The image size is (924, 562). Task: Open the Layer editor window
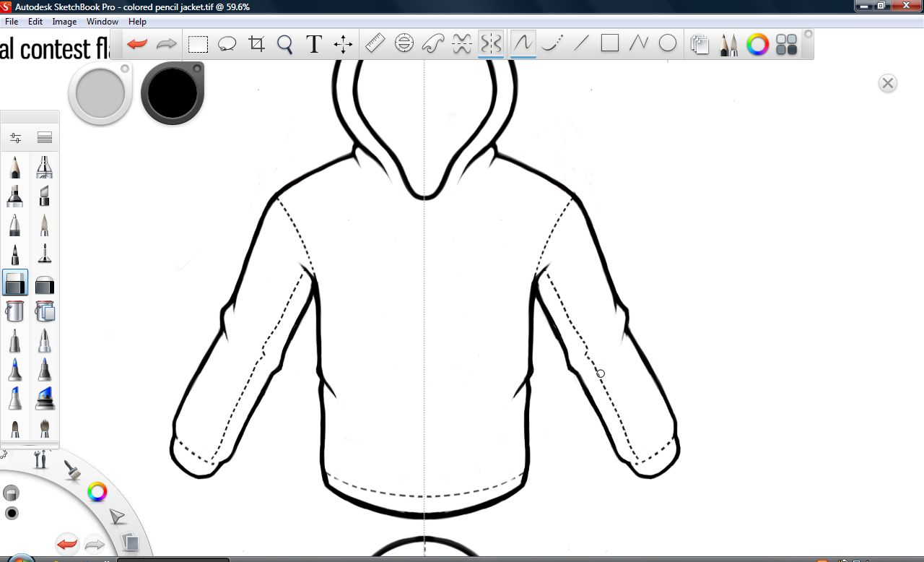[x=699, y=45]
